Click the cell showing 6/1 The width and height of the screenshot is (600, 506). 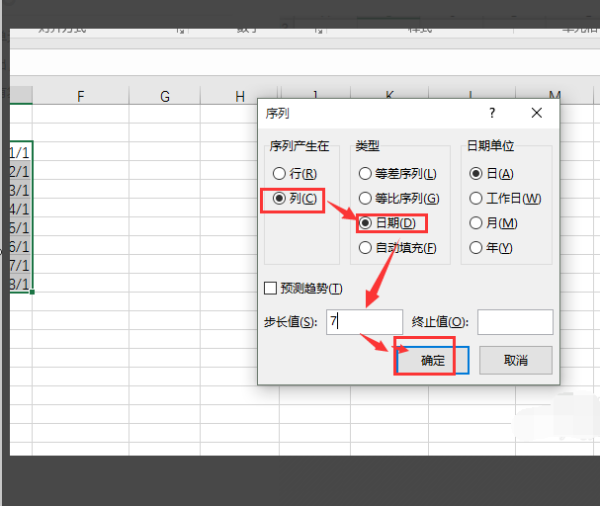[21, 246]
